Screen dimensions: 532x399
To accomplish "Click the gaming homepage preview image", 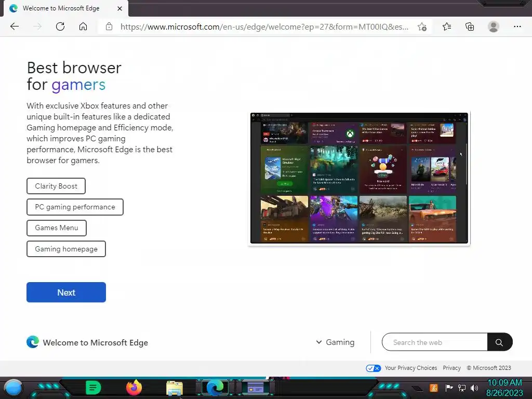I will tap(359, 178).
